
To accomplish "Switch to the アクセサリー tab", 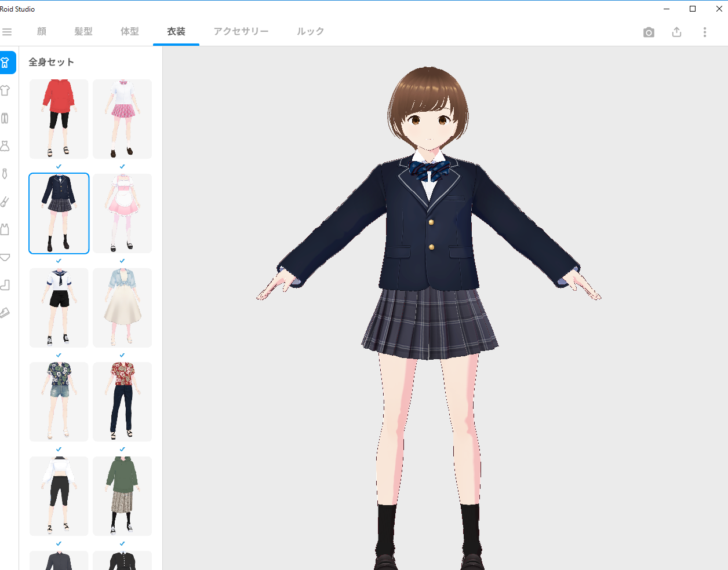I will (x=241, y=32).
